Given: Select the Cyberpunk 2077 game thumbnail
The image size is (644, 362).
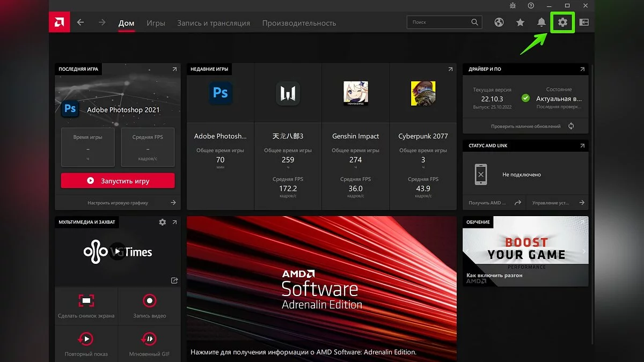Looking at the screenshot, I should coord(423,93).
